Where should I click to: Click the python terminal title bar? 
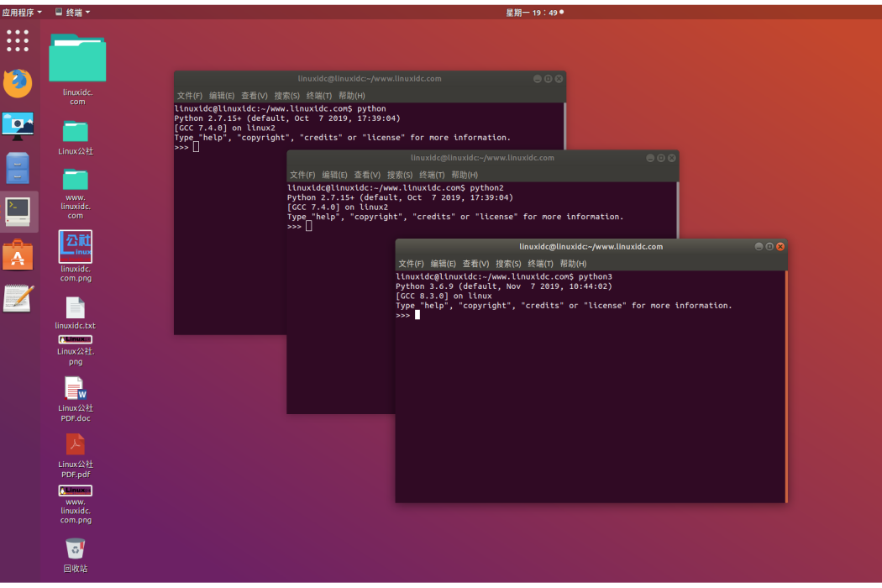370,79
